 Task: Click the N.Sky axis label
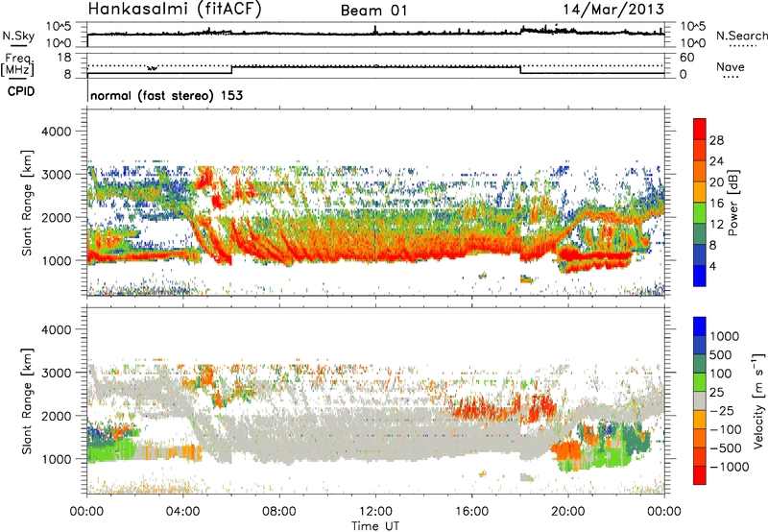pyautogui.click(x=18, y=36)
